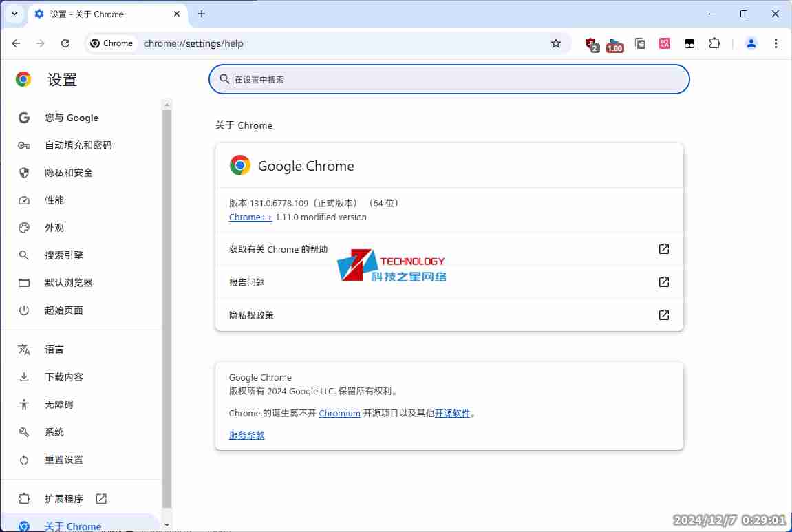Go to 外观 settings section
Viewport: 792px width, 532px height.
tap(54, 228)
